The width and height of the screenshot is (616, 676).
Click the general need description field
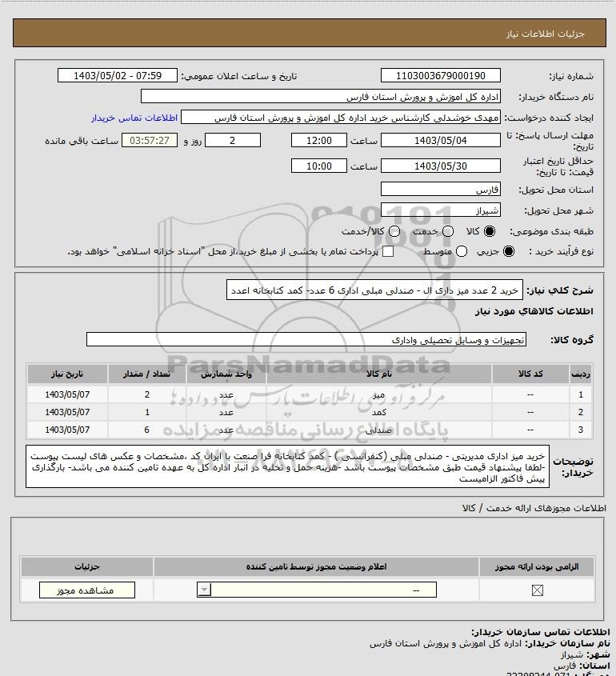[x=374, y=290]
